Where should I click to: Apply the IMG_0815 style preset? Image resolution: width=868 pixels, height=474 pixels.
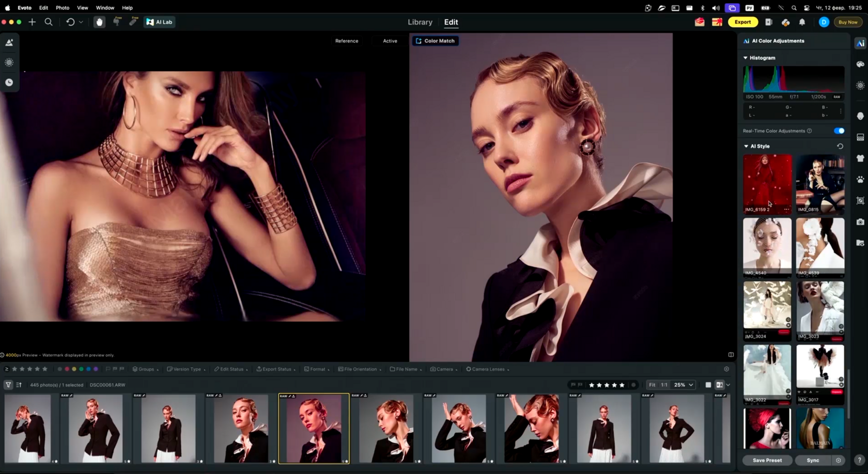[820, 184]
